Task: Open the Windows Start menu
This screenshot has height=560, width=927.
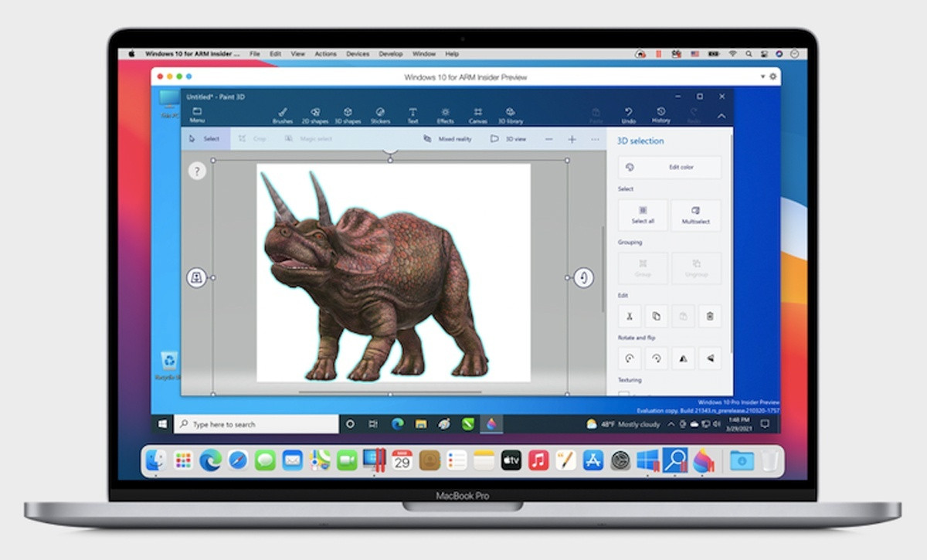Action: click(x=163, y=424)
